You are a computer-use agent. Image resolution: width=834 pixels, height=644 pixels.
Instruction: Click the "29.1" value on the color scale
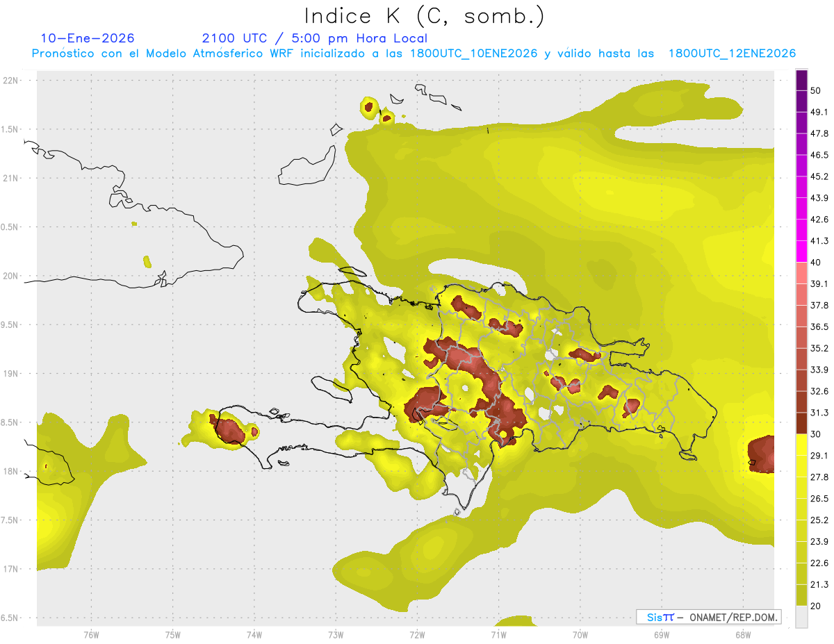(819, 455)
